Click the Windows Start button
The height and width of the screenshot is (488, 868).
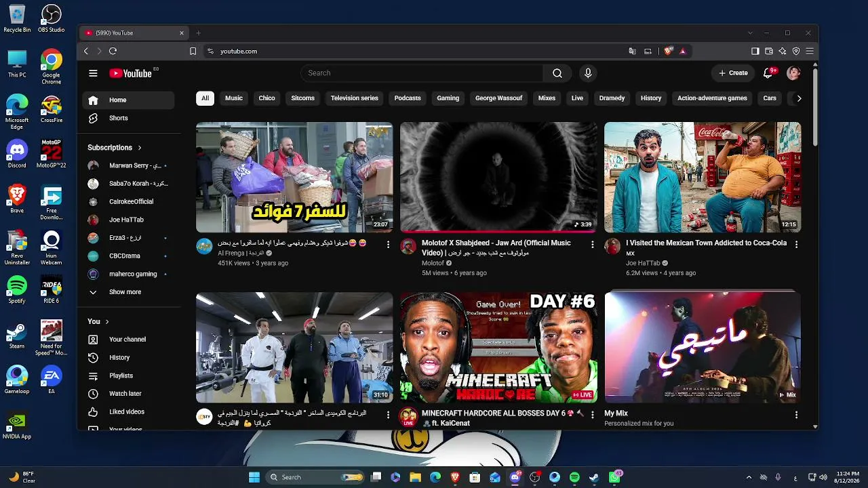click(x=254, y=477)
